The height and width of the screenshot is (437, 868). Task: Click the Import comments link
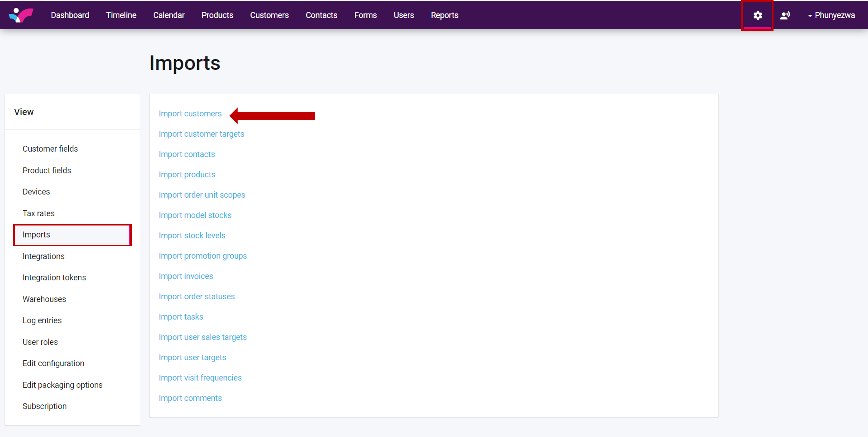click(190, 398)
